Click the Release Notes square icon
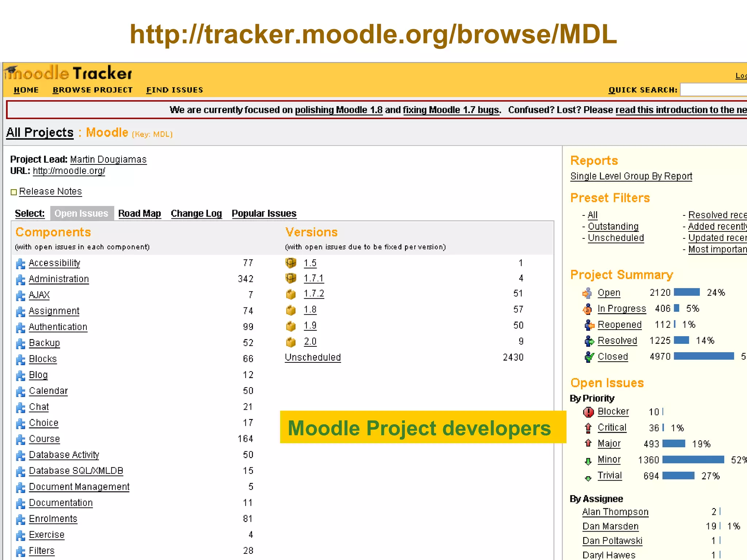This screenshot has width=747, height=560. point(14,192)
